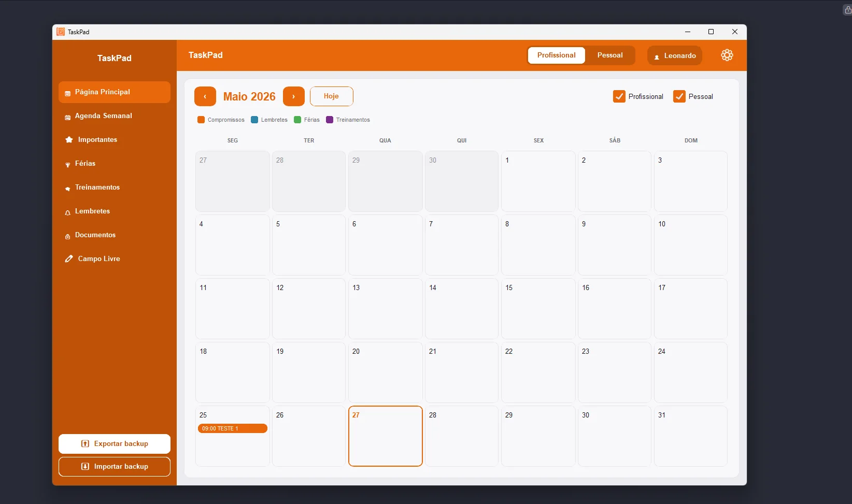This screenshot has height=504, width=852.
Task: Open Campo Livre menu item
Action: 115,259
